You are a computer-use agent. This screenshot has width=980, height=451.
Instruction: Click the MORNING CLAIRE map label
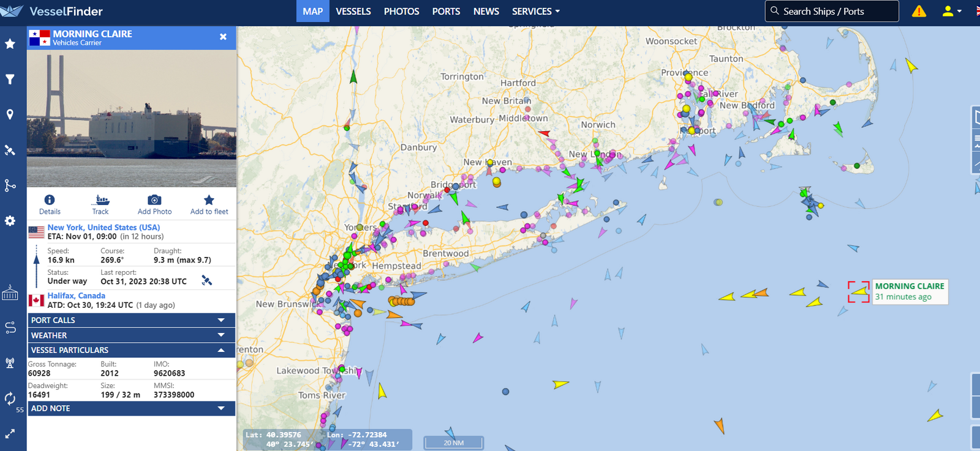pyautogui.click(x=910, y=286)
